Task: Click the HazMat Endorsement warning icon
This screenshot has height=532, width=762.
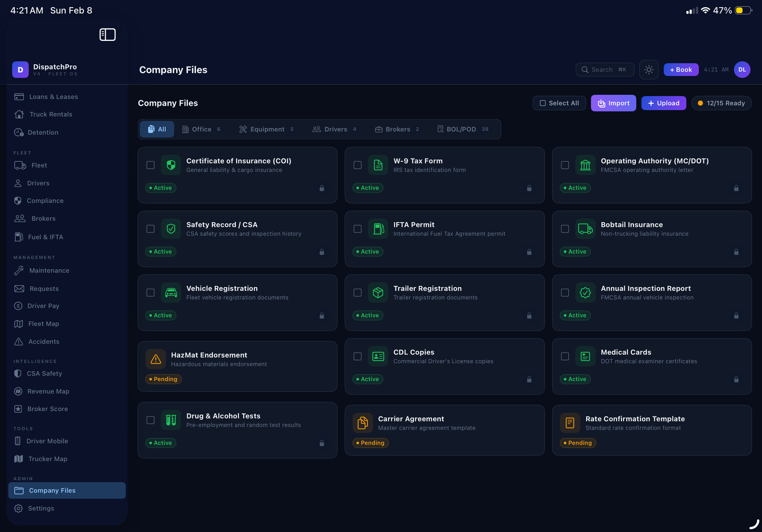Action: tap(156, 359)
